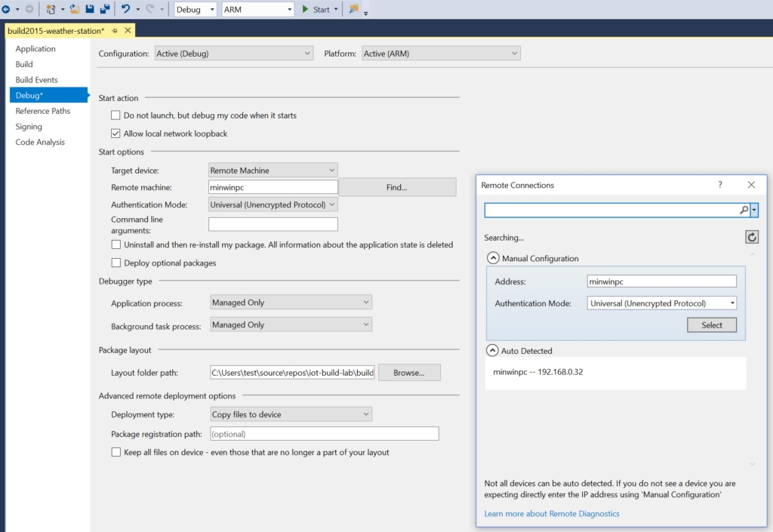Select the Debug properties page
This screenshot has height=532, width=773.
pos(49,95)
